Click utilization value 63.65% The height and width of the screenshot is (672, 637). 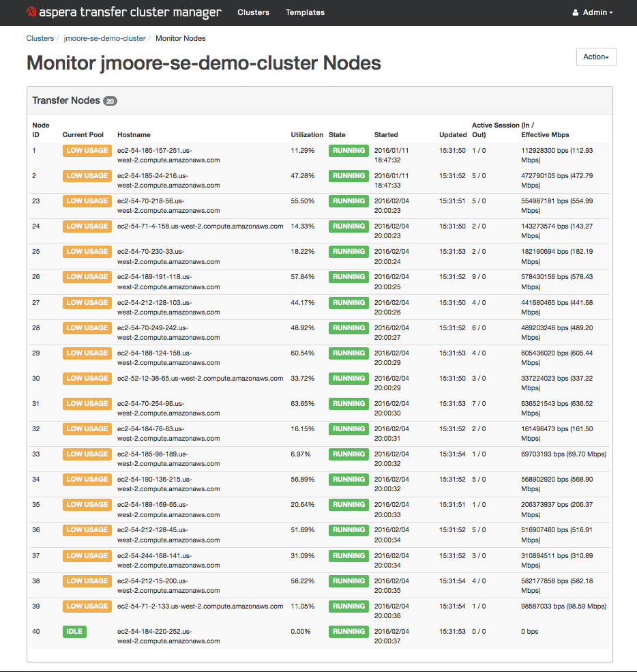[302, 404]
